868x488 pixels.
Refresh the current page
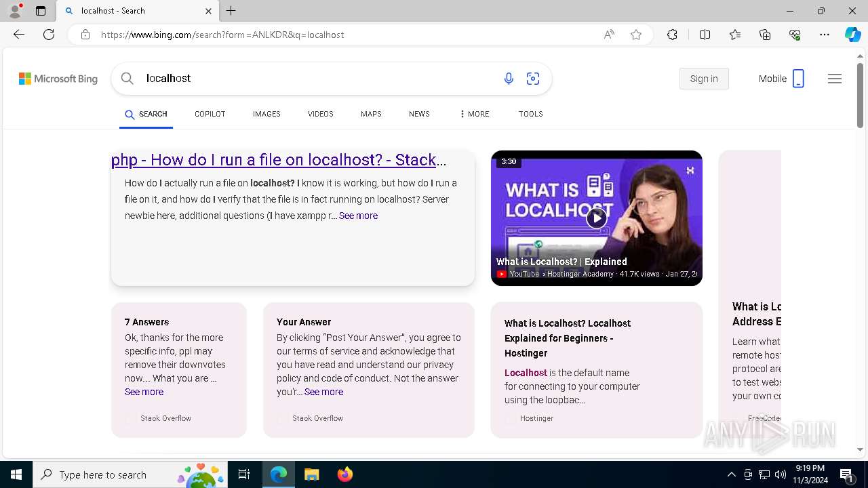click(49, 35)
